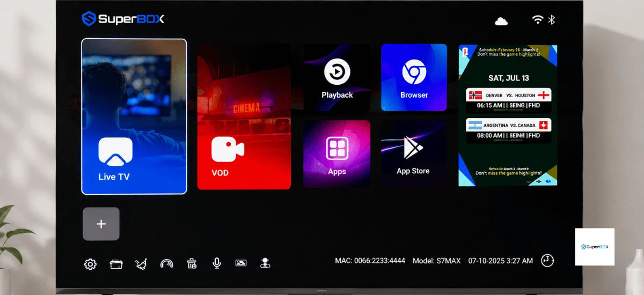
Task: Click the Model: S7MAX text
Action: (437, 261)
